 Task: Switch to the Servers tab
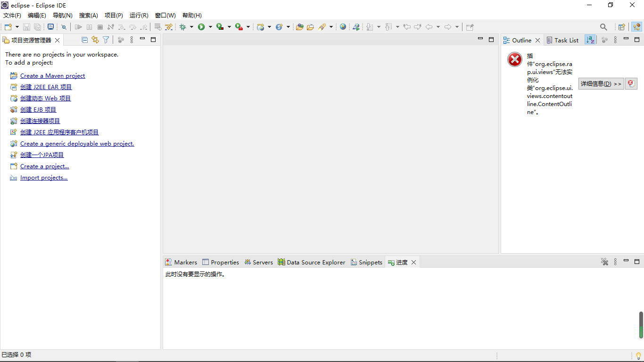pos(258,263)
